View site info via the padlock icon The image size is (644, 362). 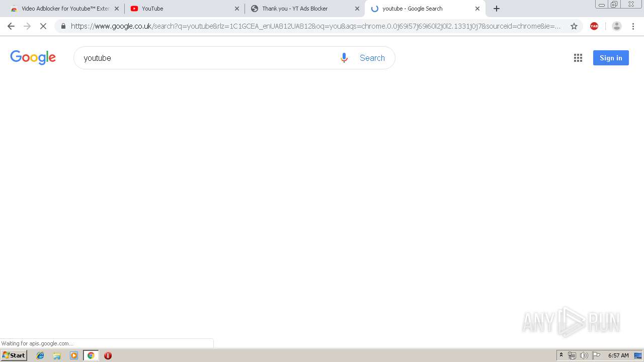63,26
